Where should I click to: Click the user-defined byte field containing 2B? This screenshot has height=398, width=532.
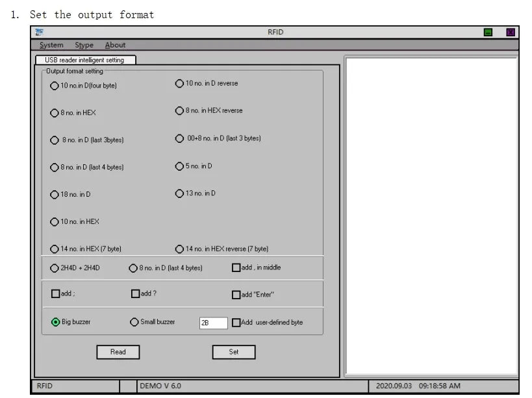[214, 323]
